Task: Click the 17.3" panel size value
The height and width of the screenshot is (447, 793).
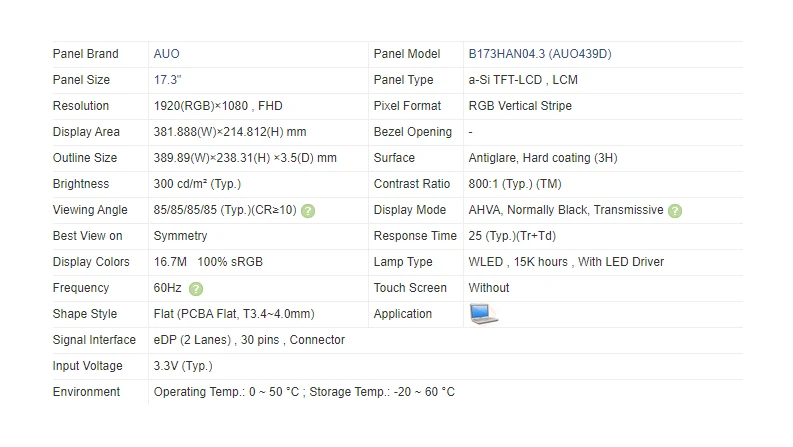Action: 168,80
